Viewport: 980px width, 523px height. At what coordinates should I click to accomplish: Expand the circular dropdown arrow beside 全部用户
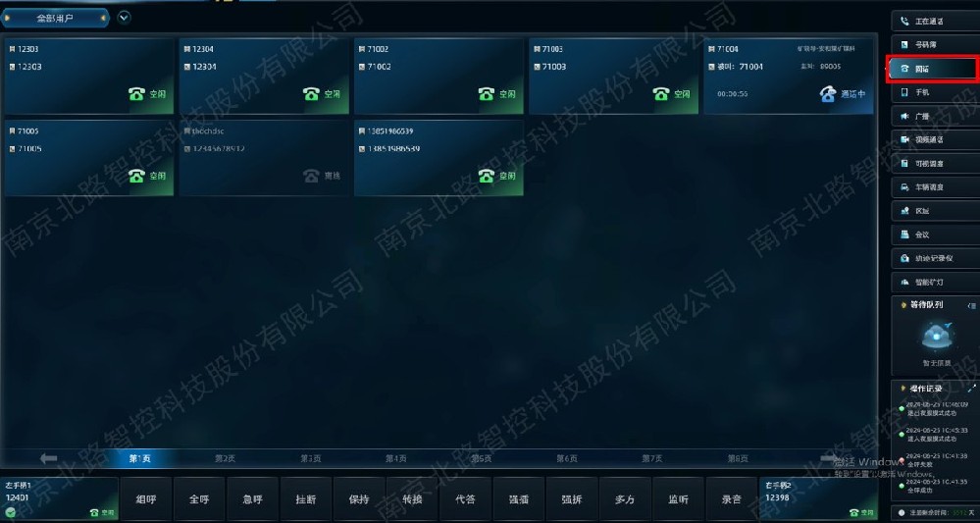[x=124, y=17]
